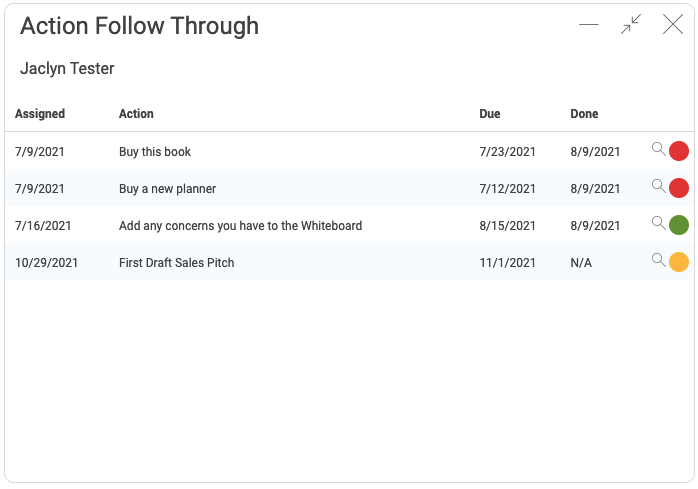Open magnifier for Buy a new planner

658,186
